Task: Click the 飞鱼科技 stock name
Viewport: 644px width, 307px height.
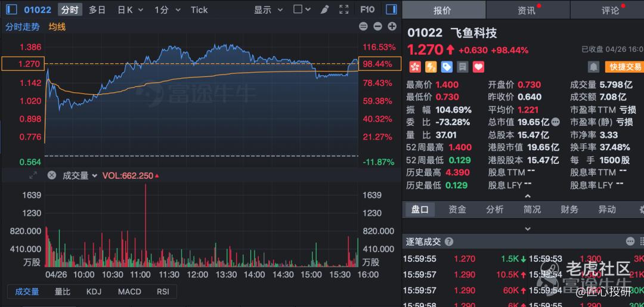Action: 473,33
